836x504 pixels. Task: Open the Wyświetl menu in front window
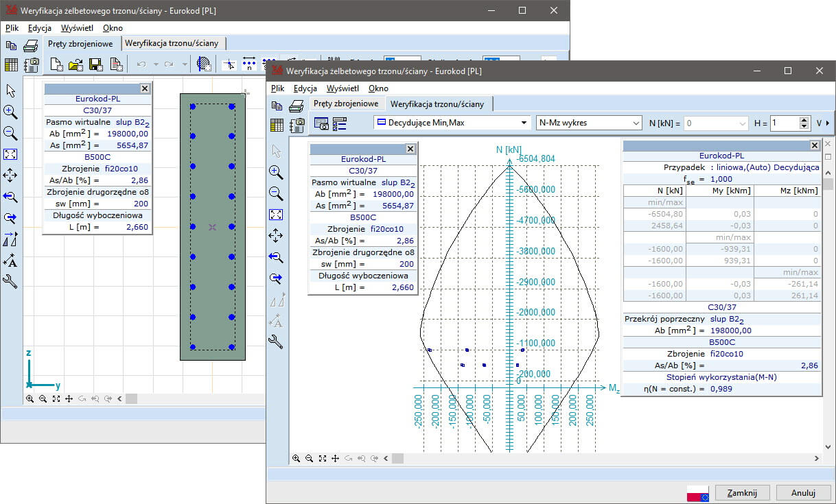click(x=342, y=88)
